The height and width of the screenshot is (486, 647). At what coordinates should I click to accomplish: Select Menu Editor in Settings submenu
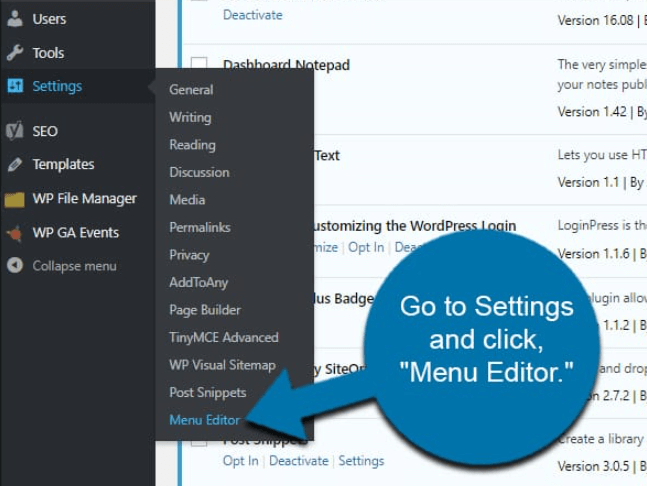204,420
